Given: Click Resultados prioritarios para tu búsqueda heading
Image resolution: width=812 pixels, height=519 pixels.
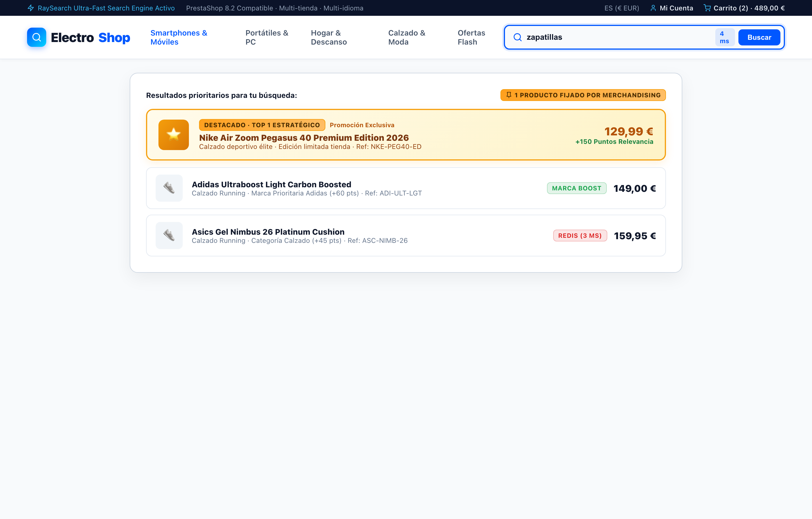Looking at the screenshot, I should 222,95.
